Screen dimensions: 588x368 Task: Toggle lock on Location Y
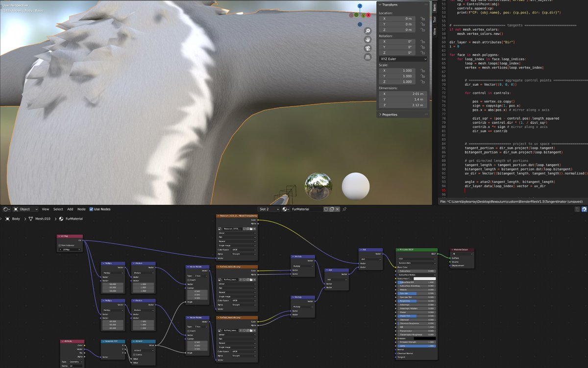pos(422,24)
